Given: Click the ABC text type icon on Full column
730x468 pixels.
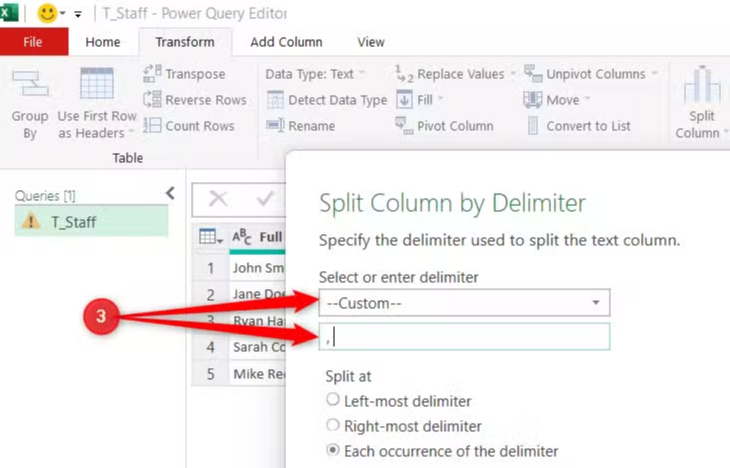Looking at the screenshot, I should [242, 237].
